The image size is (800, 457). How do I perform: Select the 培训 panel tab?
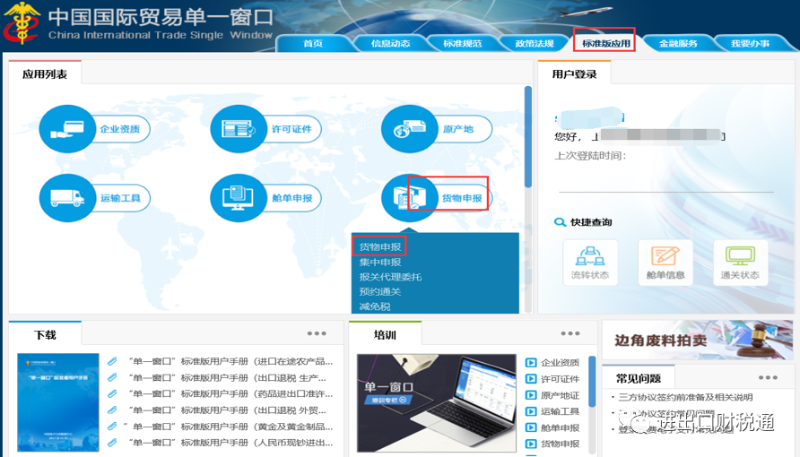(x=385, y=335)
